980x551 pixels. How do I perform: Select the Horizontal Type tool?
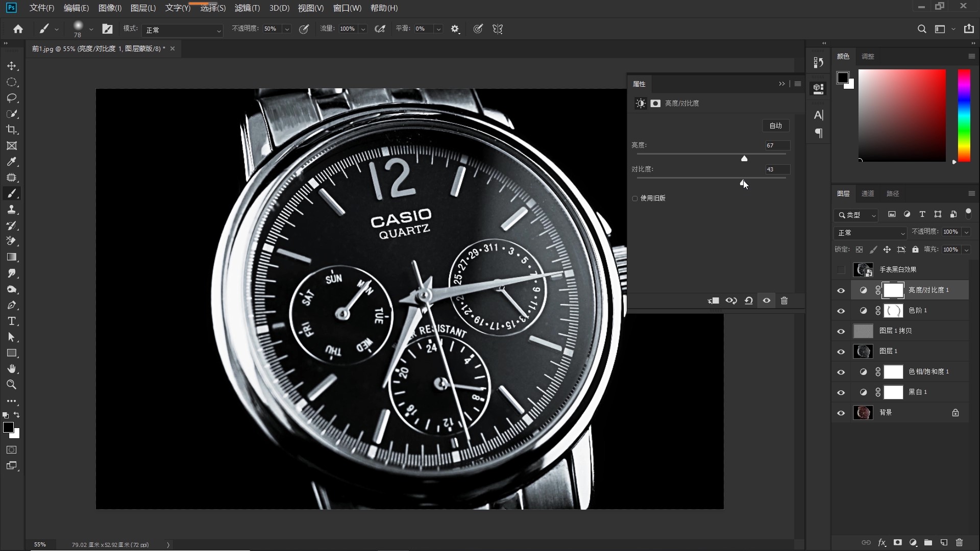coord(11,321)
